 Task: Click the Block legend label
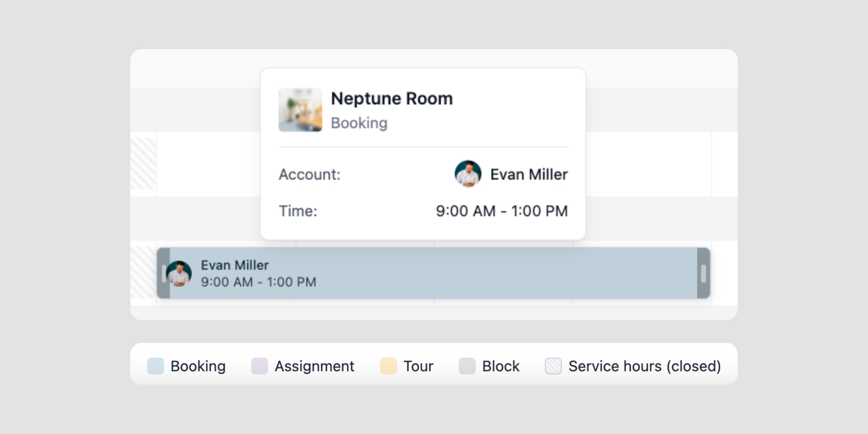[x=501, y=366]
